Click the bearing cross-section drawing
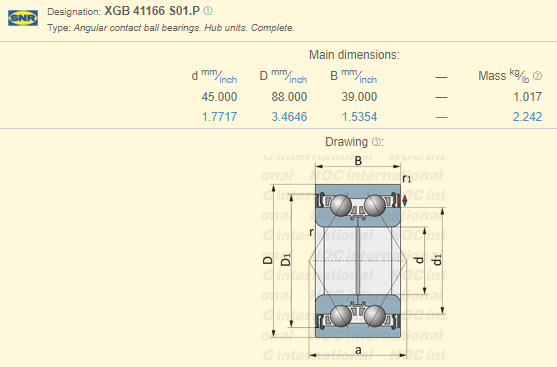 point(354,257)
